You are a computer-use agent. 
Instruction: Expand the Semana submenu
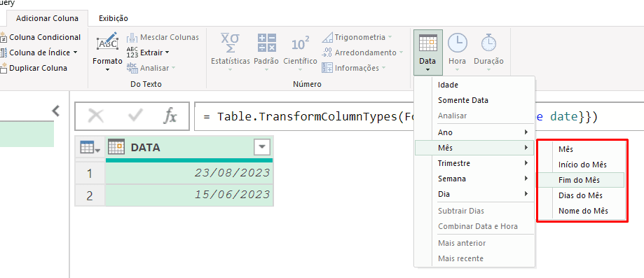pyautogui.click(x=474, y=179)
